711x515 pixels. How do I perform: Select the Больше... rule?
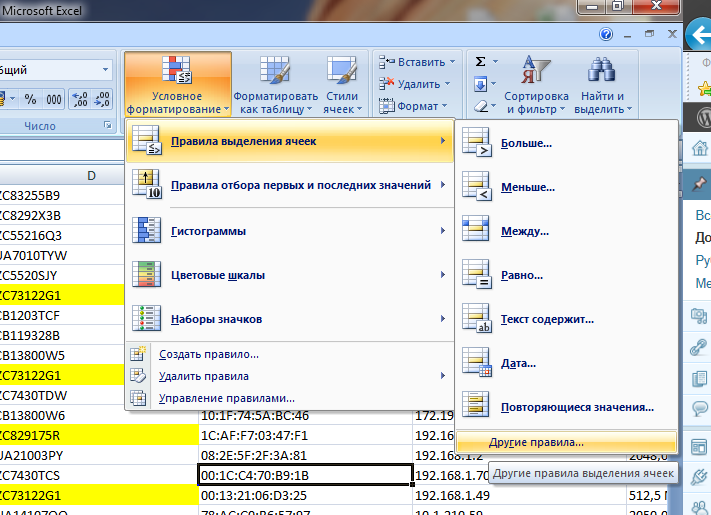566,143
